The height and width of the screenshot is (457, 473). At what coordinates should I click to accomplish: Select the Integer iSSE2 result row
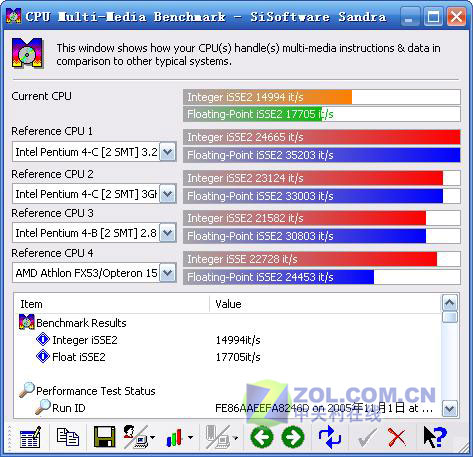pos(227,340)
